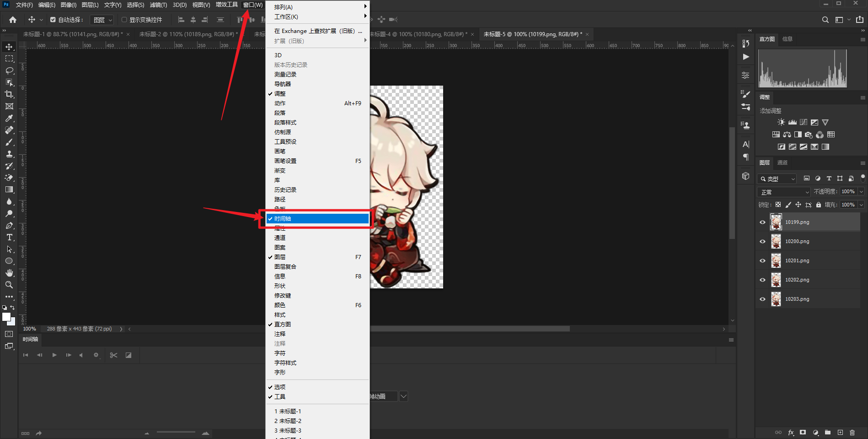Image resolution: width=868 pixels, height=439 pixels.
Task: Open the 类型 layer filter dropdown
Action: [777, 179]
